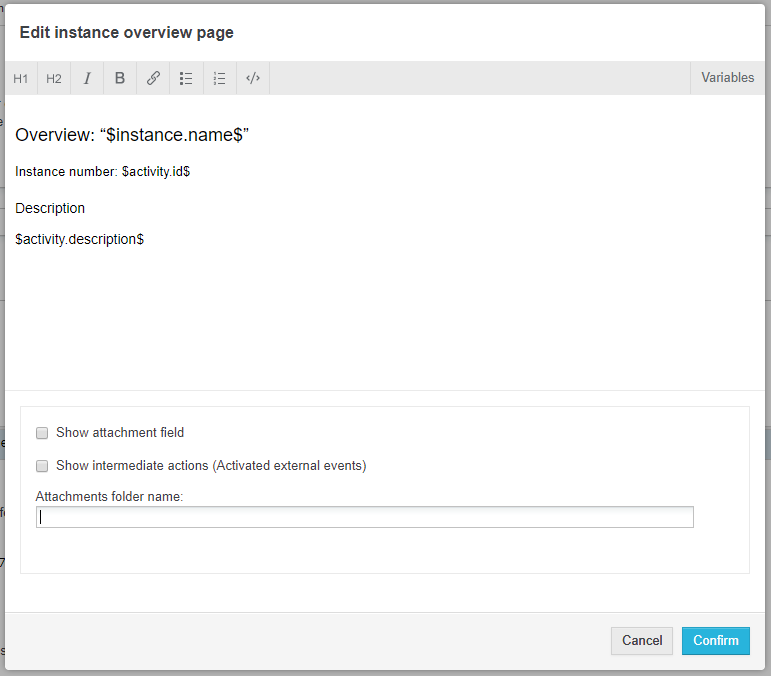Create a bulleted list
The height and width of the screenshot is (676, 771).
[186, 78]
